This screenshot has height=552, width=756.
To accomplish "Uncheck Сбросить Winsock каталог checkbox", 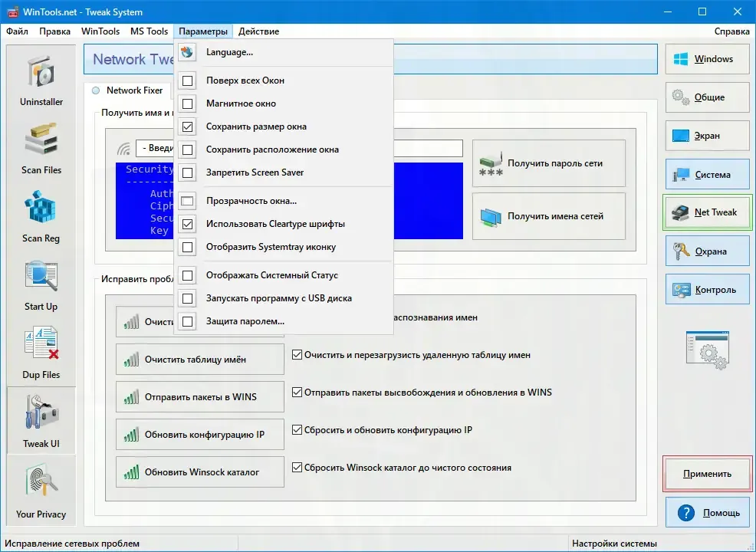I will click(297, 467).
